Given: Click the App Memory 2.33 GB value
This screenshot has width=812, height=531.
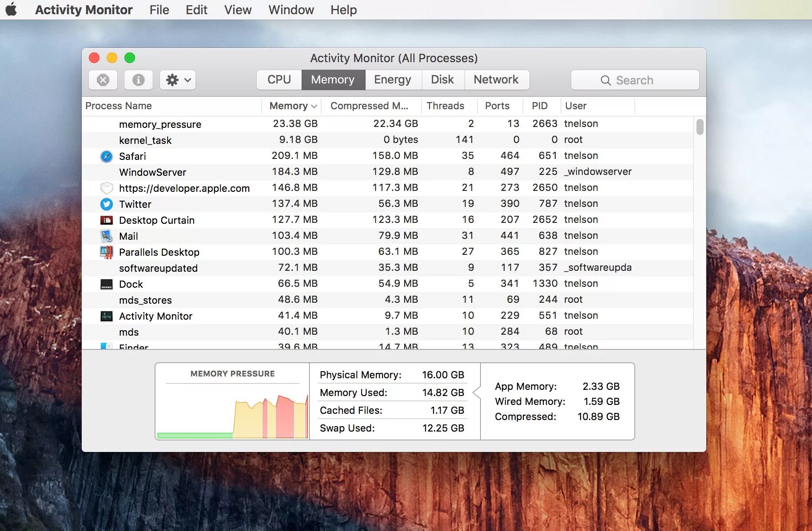Looking at the screenshot, I should click(x=601, y=387).
